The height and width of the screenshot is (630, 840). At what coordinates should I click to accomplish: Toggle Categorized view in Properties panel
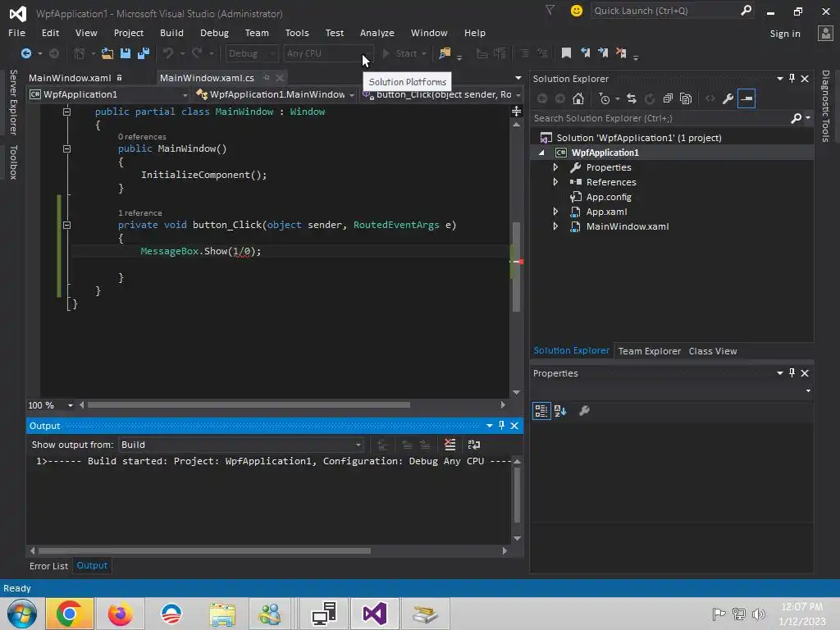coord(541,411)
